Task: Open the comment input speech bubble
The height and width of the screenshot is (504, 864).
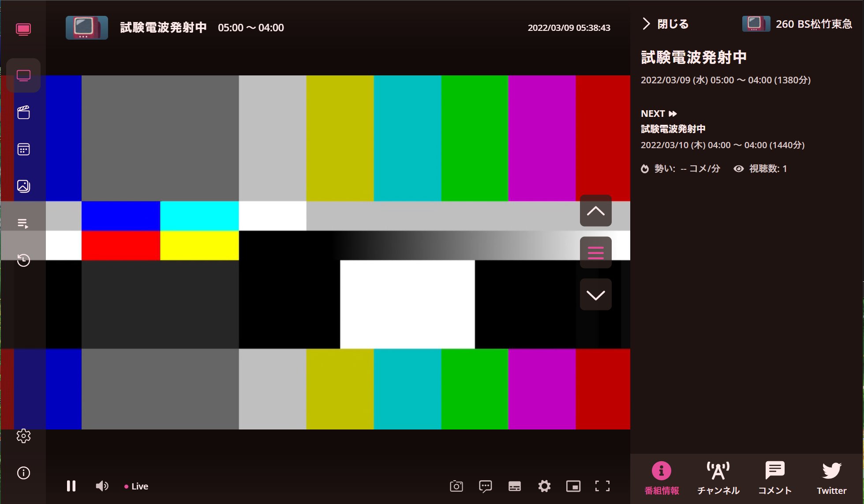Action: pos(485,486)
